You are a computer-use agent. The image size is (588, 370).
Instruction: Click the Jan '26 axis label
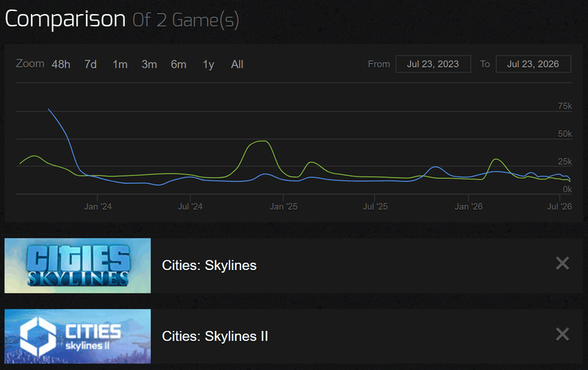468,207
